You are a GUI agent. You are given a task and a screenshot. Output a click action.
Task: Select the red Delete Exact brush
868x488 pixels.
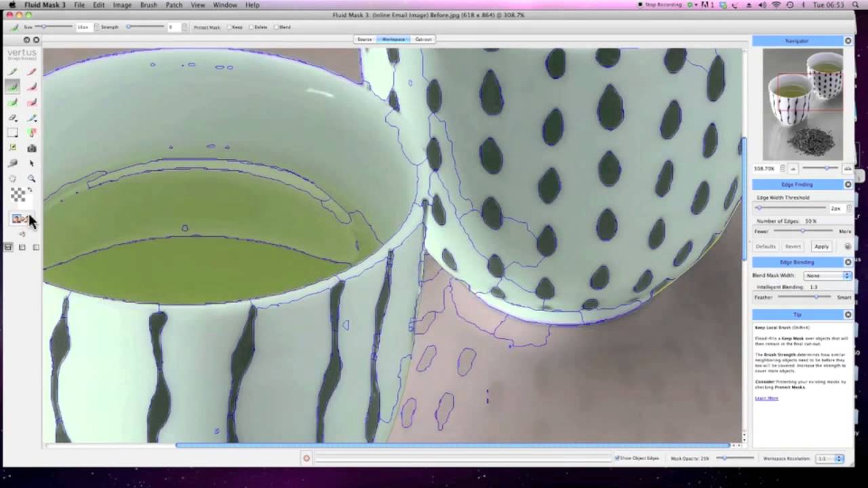pyautogui.click(x=31, y=71)
